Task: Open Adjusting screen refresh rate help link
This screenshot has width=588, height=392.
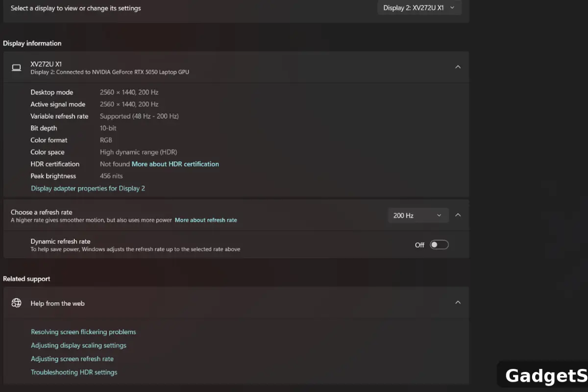Action: click(72, 359)
